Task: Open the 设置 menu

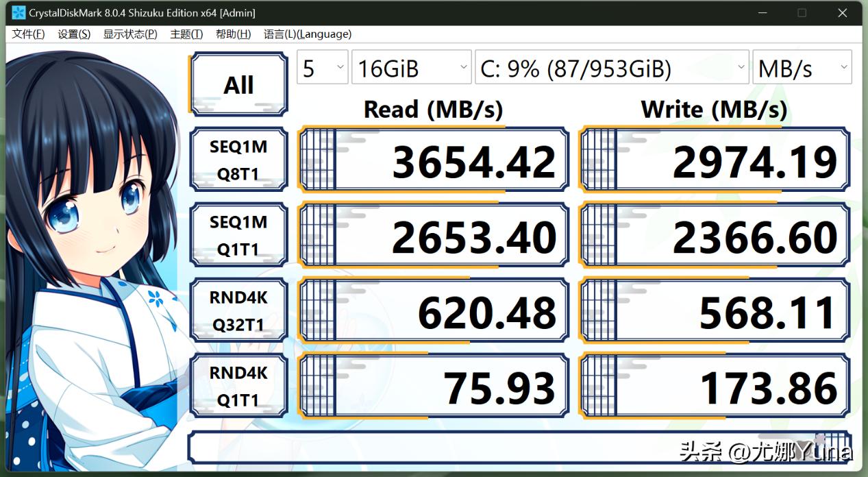Action: click(73, 34)
